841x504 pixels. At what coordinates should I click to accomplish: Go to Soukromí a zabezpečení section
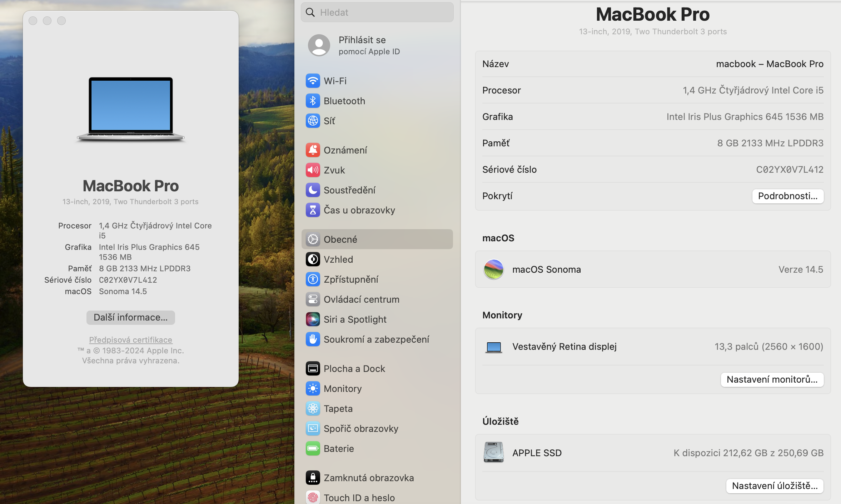click(x=376, y=339)
